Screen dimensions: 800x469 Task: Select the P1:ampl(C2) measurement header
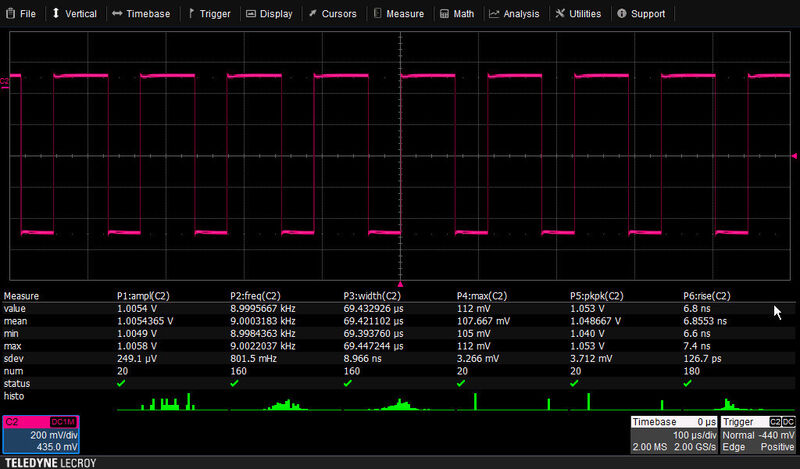(143, 296)
